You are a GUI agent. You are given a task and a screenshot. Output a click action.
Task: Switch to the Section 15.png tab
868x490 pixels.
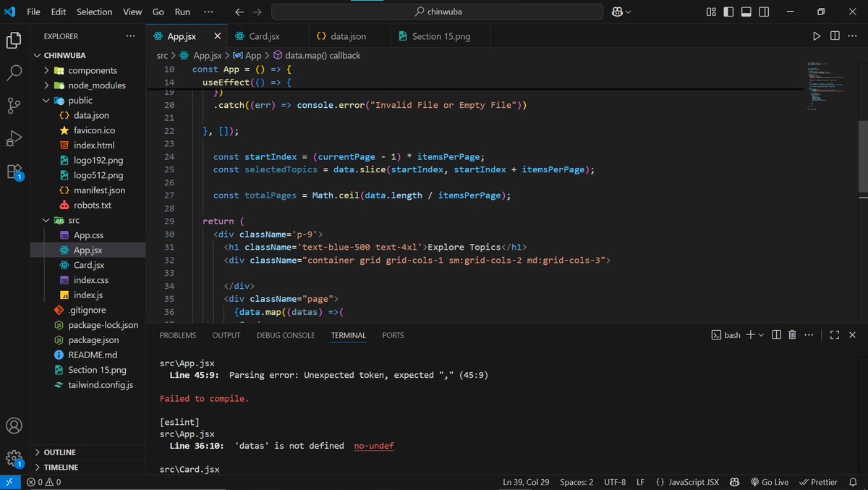[x=441, y=36]
